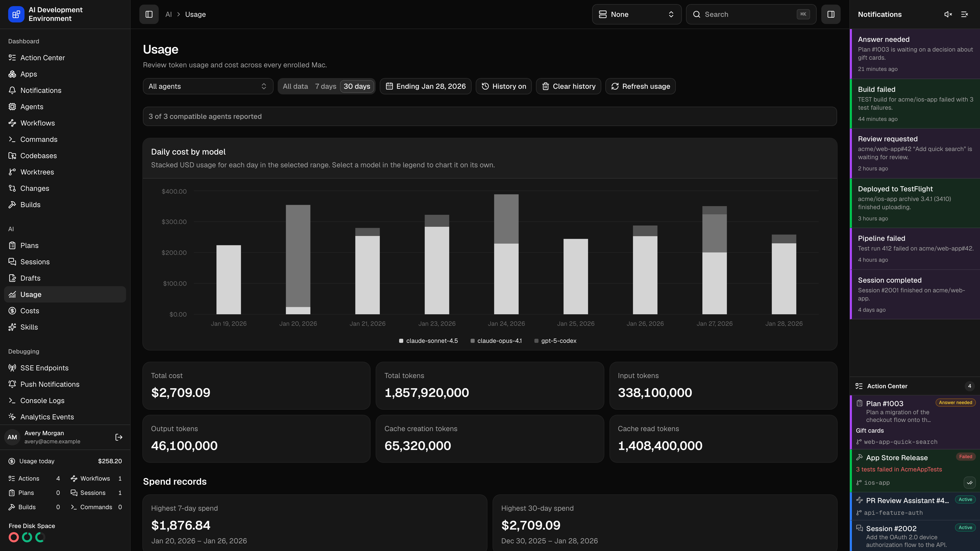Click the AI Development Environment logo icon
The width and height of the screenshot is (980, 551).
(x=16, y=15)
